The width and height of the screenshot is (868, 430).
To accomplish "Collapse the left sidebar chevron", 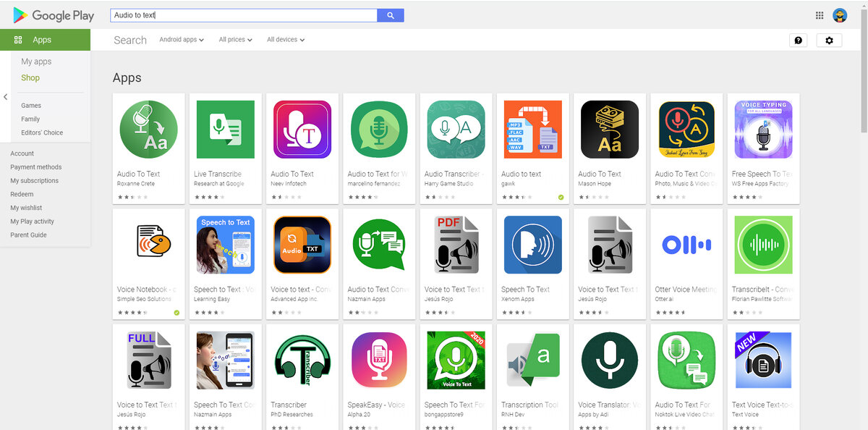I will pos(5,96).
